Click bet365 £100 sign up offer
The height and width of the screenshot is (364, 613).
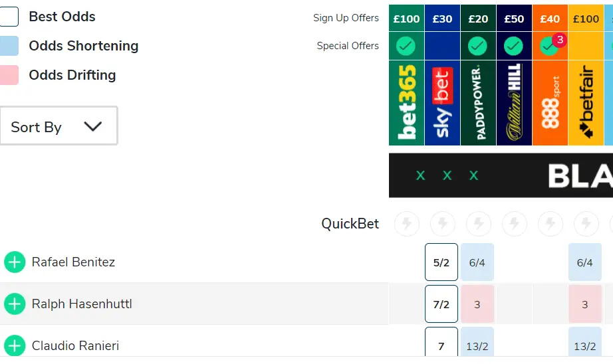(x=406, y=19)
